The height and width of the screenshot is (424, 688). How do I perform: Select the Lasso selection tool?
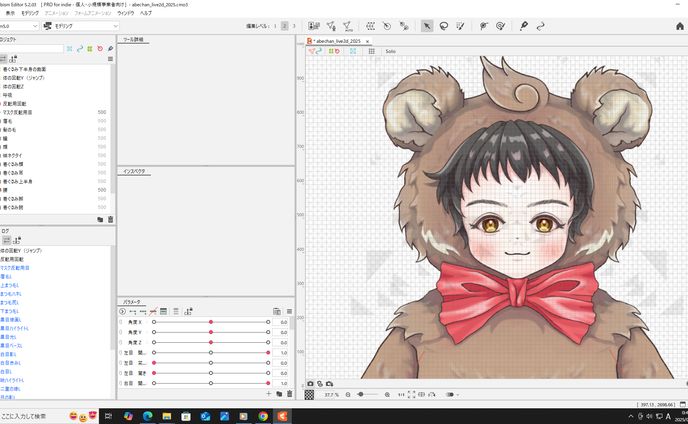(x=444, y=26)
